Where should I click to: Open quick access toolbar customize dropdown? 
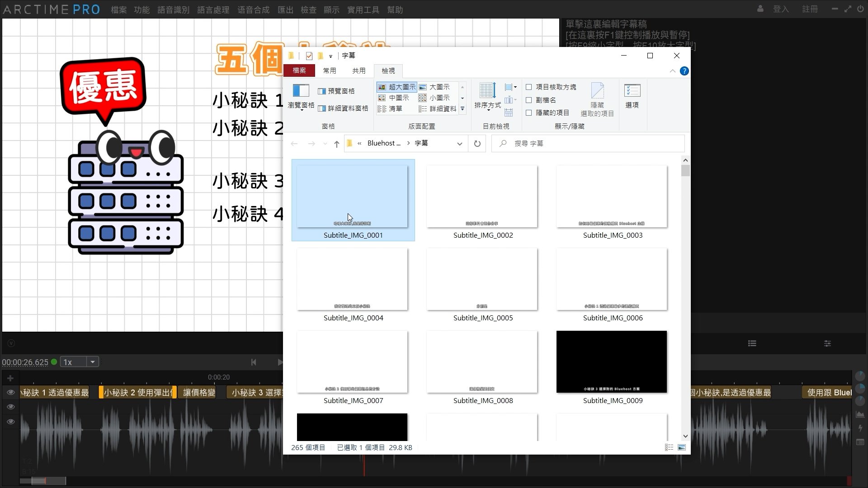(x=330, y=56)
